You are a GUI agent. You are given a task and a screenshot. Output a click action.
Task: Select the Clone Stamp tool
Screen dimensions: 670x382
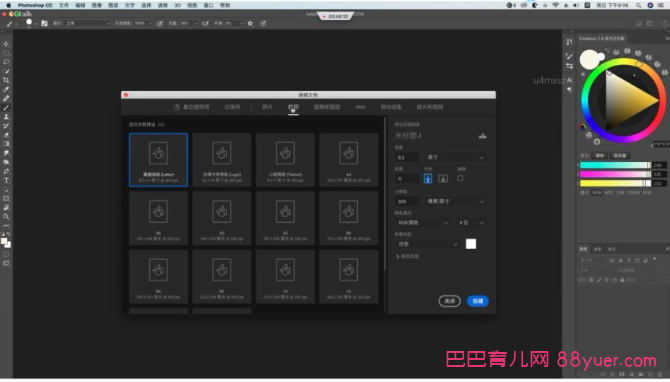[6, 116]
